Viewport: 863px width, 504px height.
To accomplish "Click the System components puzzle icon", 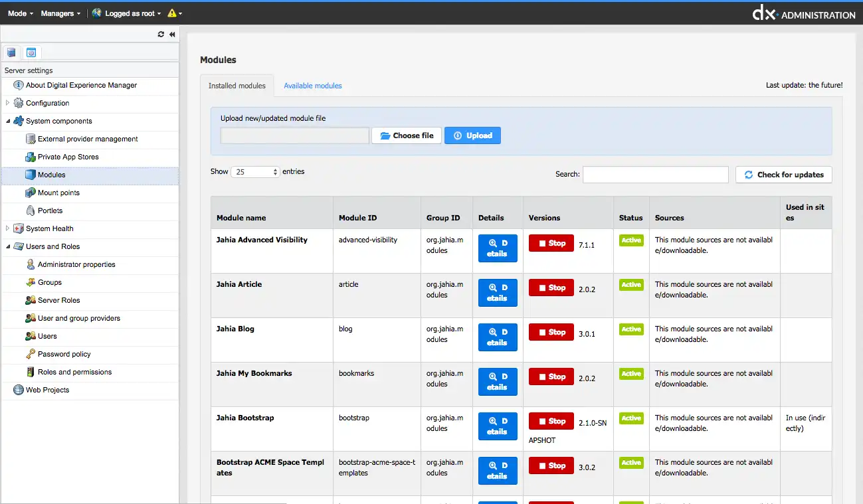I will [x=19, y=121].
